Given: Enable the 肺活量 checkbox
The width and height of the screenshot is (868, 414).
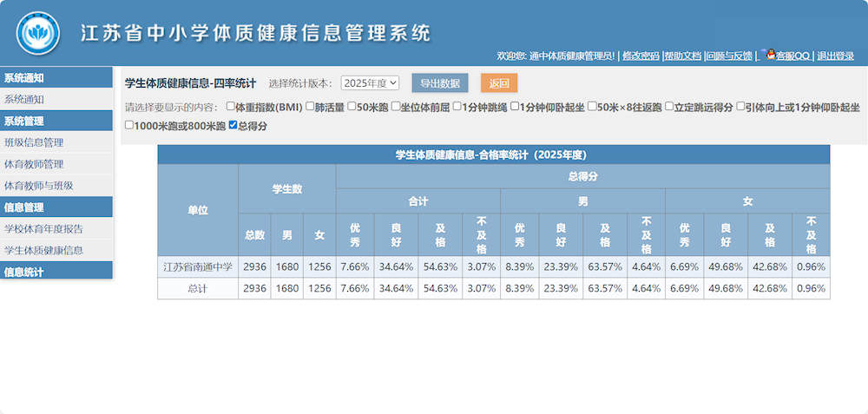Looking at the screenshot, I should click(x=310, y=107).
